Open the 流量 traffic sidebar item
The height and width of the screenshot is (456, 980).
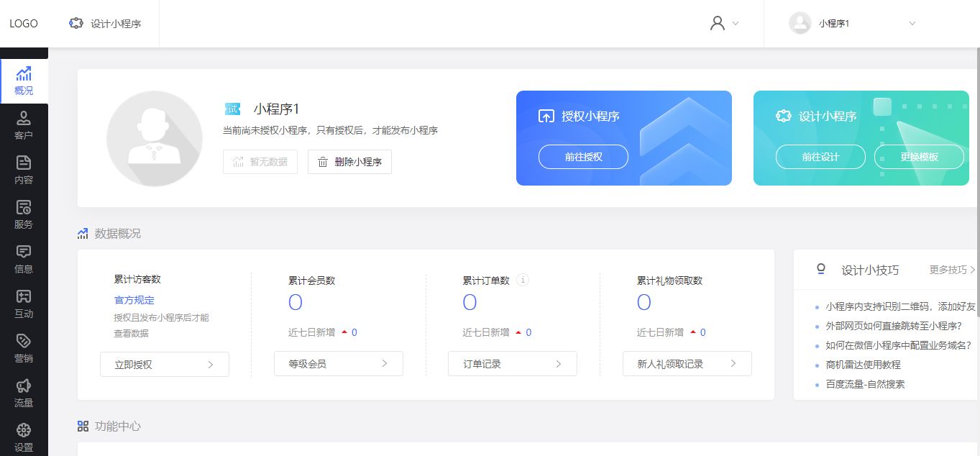coord(24,393)
